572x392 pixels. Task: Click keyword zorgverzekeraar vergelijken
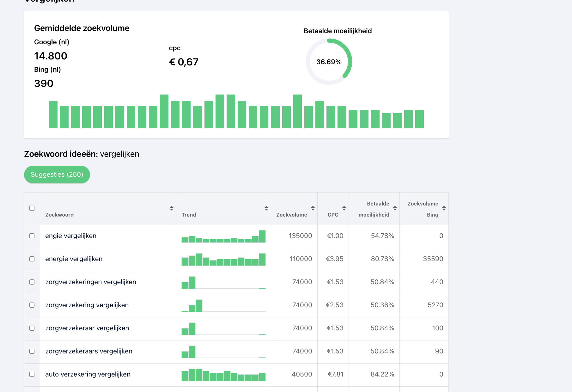click(x=87, y=328)
